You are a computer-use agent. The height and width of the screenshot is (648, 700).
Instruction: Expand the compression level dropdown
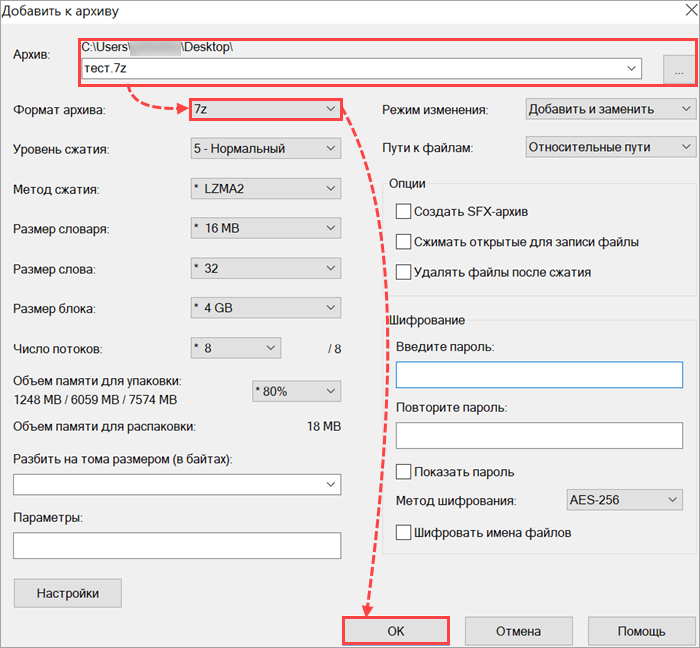[x=265, y=148]
